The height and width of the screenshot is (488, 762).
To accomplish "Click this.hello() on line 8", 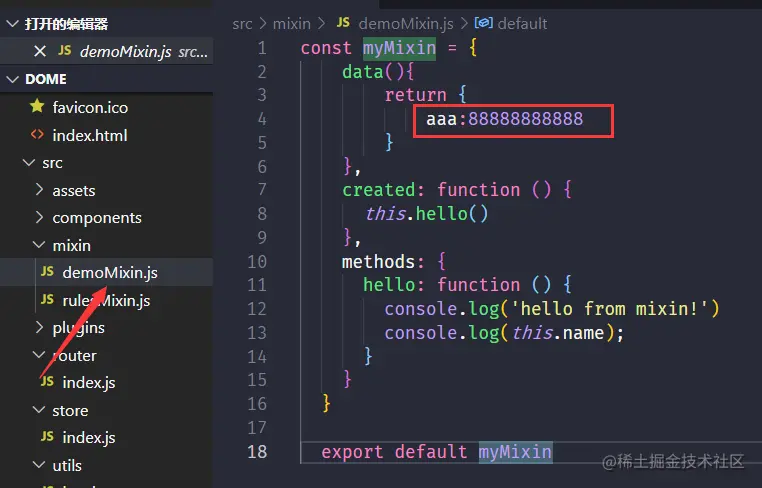I will point(427,213).
